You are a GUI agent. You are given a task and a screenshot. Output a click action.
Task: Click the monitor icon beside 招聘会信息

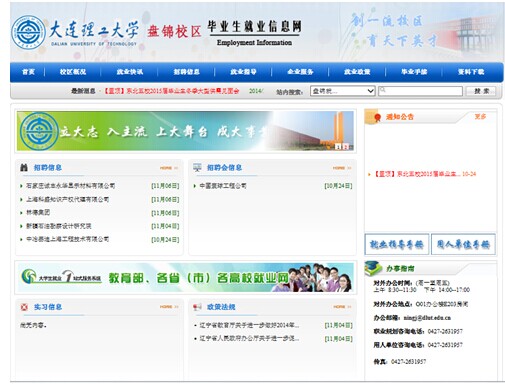click(x=197, y=167)
